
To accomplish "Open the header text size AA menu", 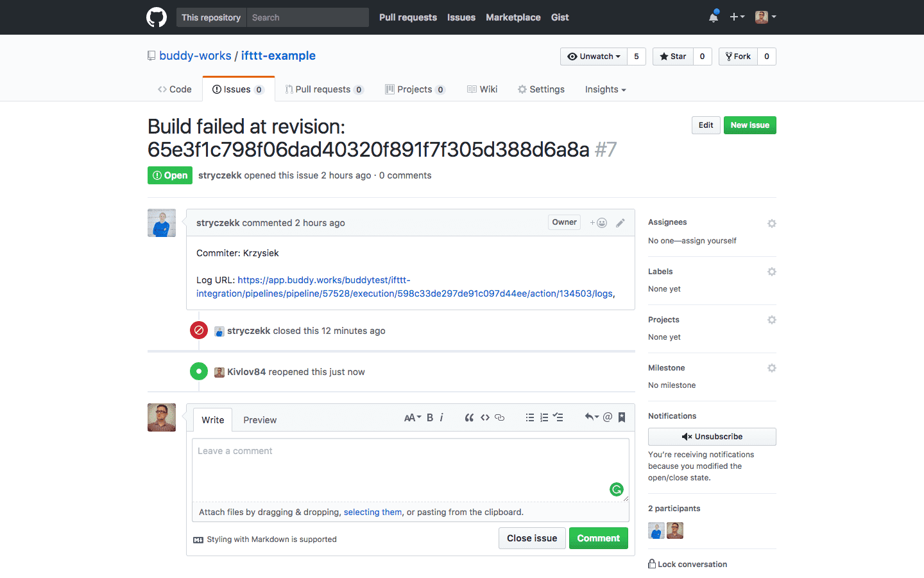I will click(x=413, y=417).
